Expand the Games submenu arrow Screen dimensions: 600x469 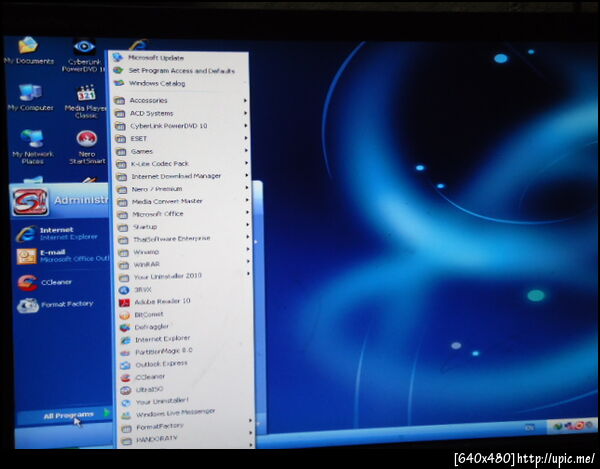click(246, 150)
